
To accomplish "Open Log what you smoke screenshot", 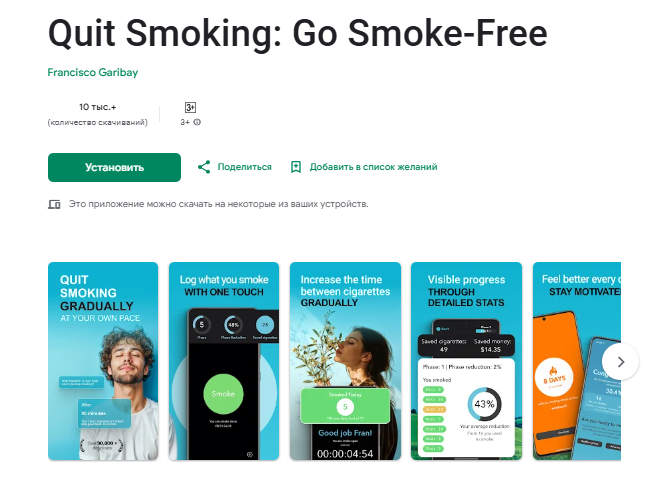I will [224, 361].
